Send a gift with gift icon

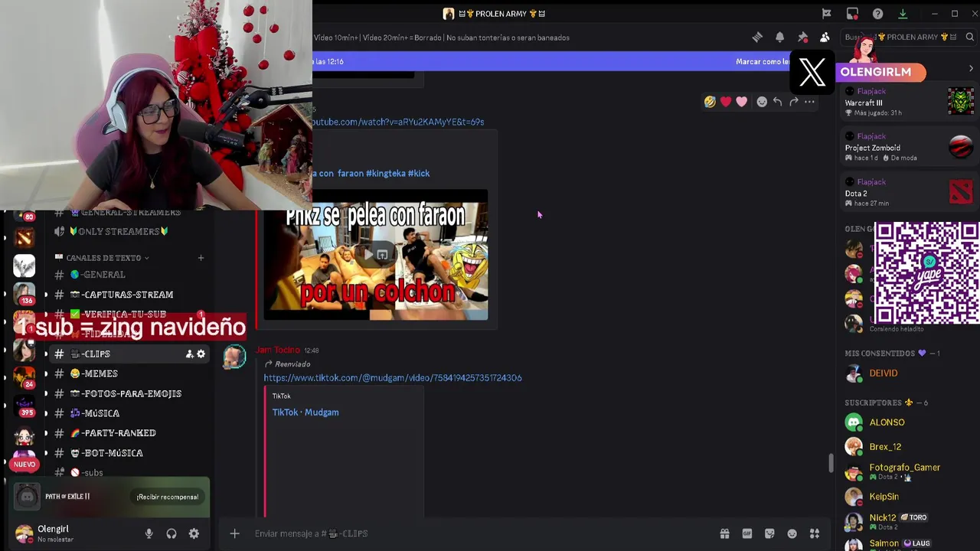pyautogui.click(x=724, y=533)
